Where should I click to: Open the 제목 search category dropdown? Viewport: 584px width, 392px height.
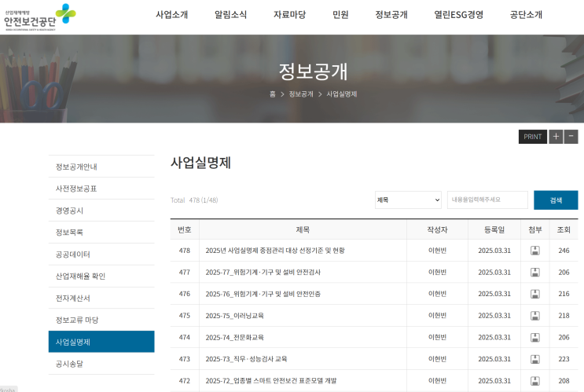pos(408,200)
